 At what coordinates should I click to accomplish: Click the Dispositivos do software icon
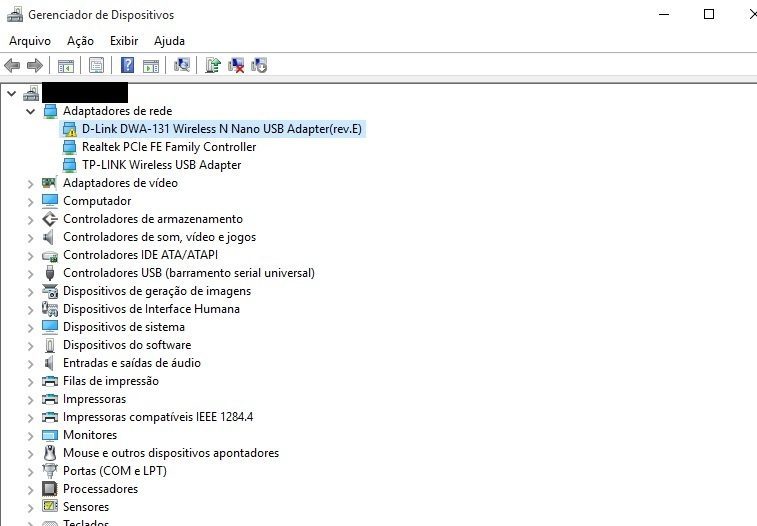coord(50,345)
